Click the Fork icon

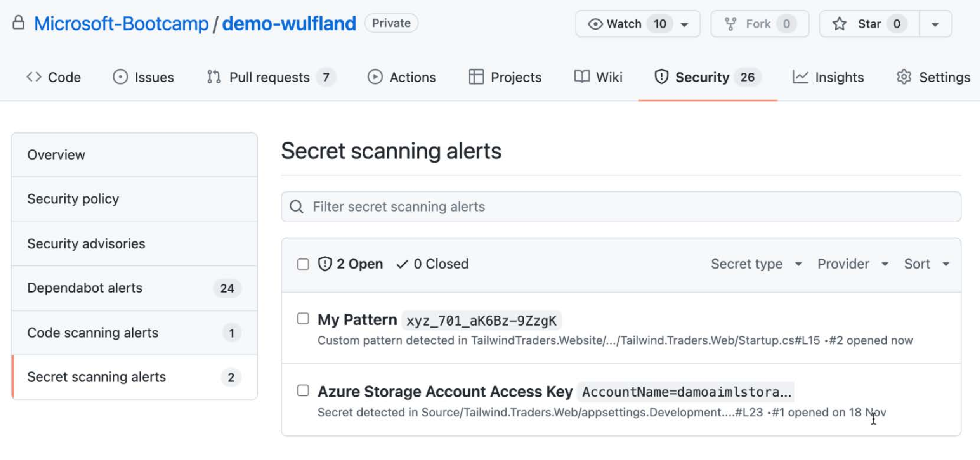pyautogui.click(x=731, y=24)
